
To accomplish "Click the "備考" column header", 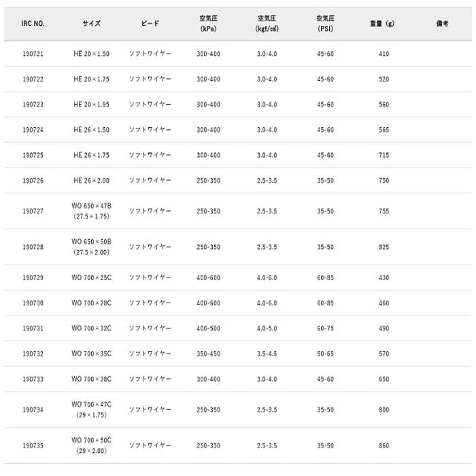I will pyautogui.click(x=442, y=23).
